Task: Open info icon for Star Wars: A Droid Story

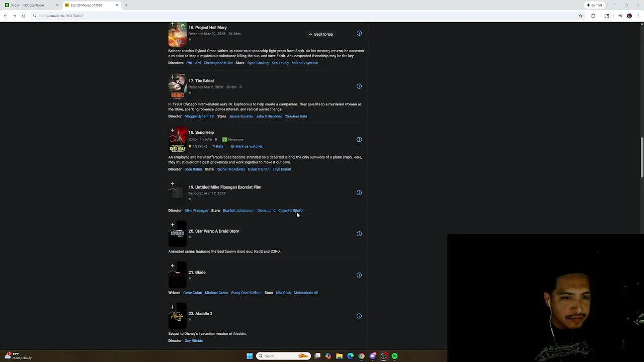Action: (x=359, y=234)
